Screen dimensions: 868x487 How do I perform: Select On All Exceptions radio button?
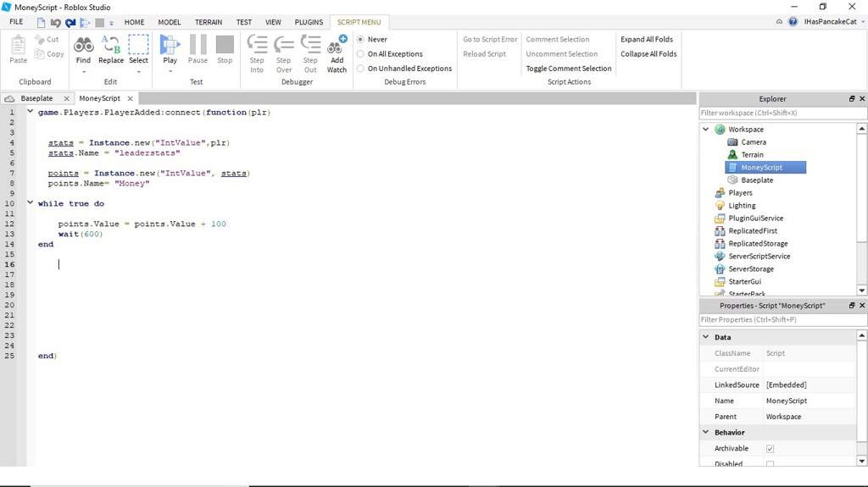pos(360,53)
